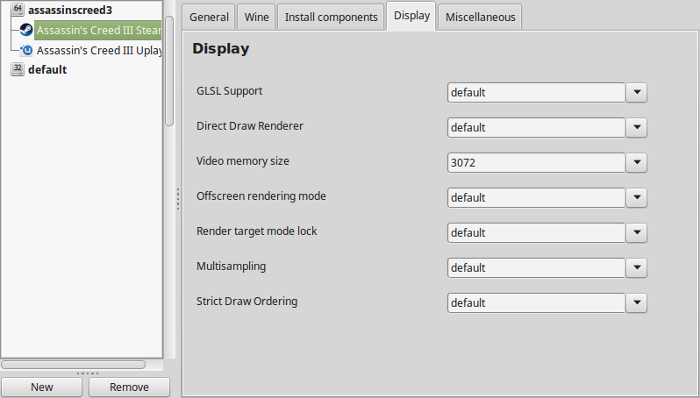Open Render target mode lock dropdown

pos(637,232)
